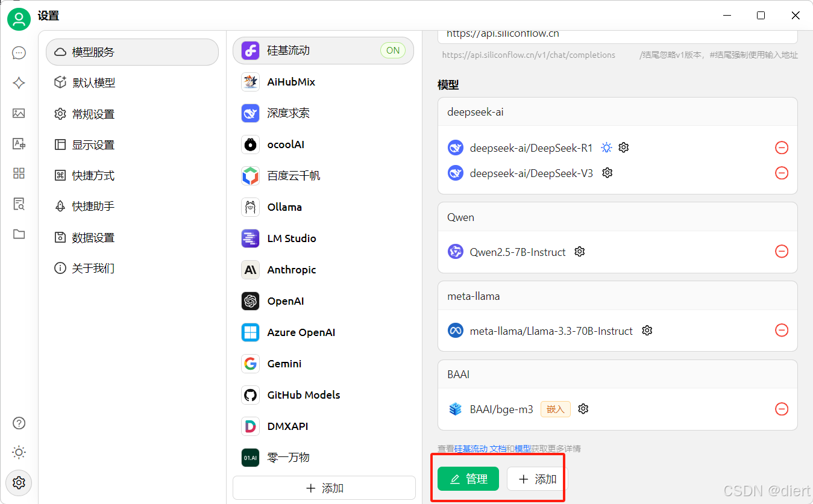813x504 pixels.
Task: Click the reasoning icon beside DeepSeek-R1
Action: (606, 148)
